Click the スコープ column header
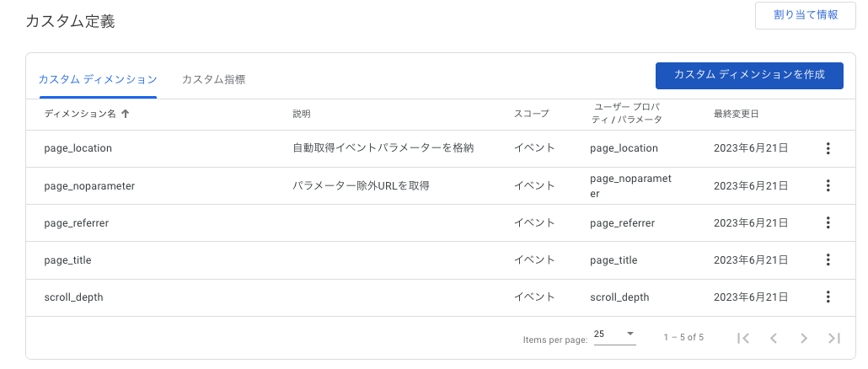 click(532, 114)
